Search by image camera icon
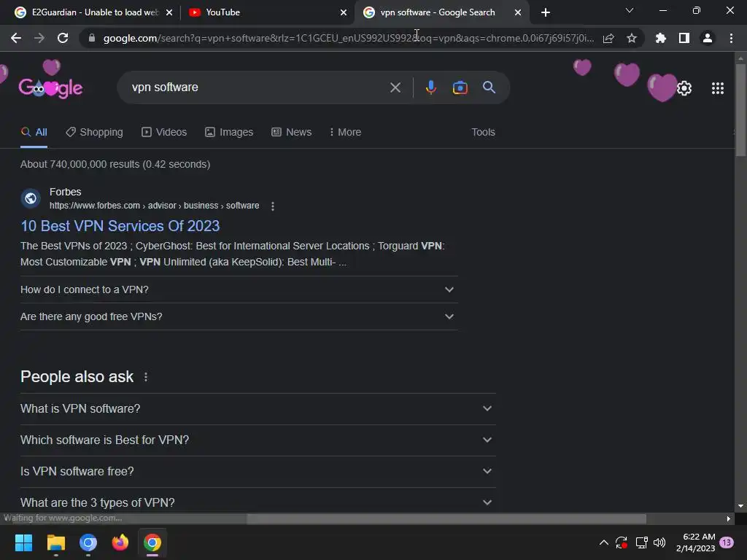This screenshot has width=747, height=560. [460, 87]
